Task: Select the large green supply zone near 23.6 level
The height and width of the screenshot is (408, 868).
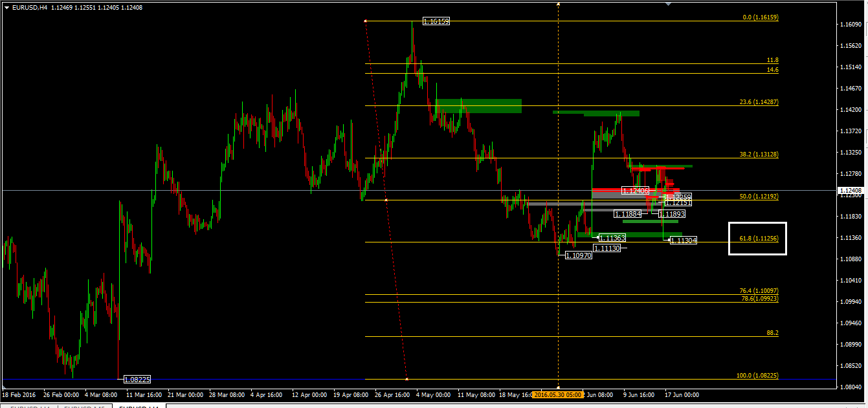Action: pyautogui.click(x=479, y=106)
